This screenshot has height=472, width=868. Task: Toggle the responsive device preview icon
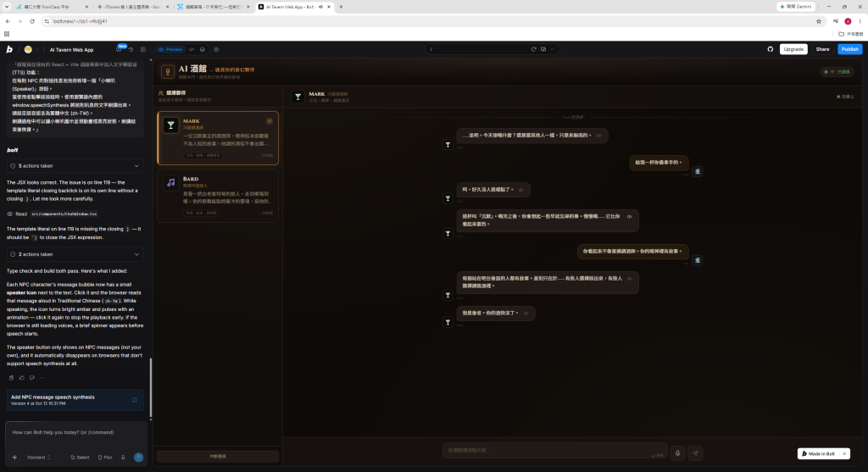(x=543, y=49)
